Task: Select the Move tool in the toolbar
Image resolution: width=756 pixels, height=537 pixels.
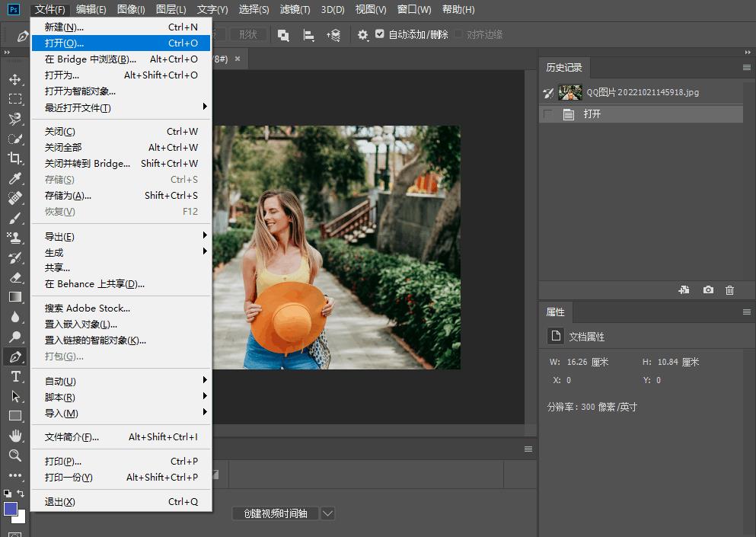Action: pyautogui.click(x=15, y=79)
